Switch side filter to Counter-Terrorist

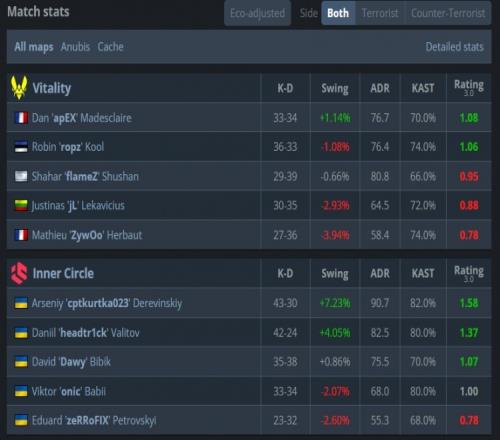(448, 13)
